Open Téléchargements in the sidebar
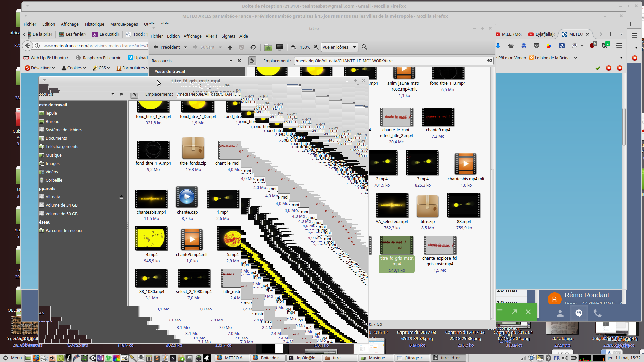 pyautogui.click(x=62, y=147)
